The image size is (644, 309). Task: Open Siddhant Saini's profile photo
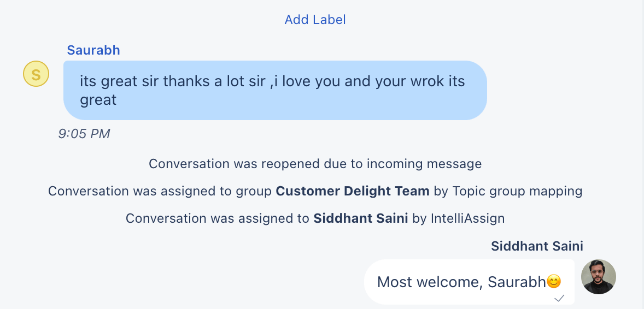598,277
